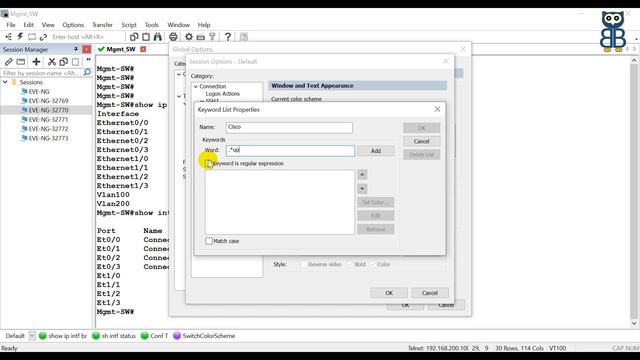Screen dimensions: 640x360
Task: Close the Mgmt_SW tab via its red icon
Action: (x=143, y=49)
